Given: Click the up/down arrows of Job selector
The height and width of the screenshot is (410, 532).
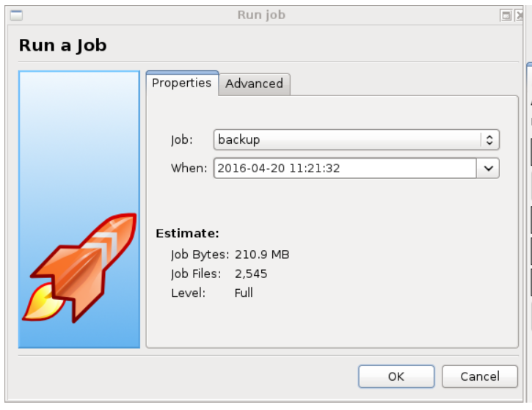Looking at the screenshot, I should 489,139.
